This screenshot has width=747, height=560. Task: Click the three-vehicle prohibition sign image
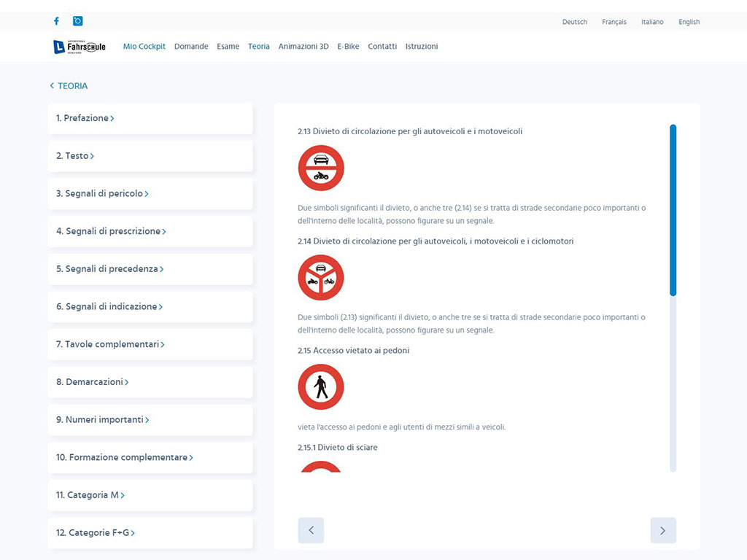[320, 277]
